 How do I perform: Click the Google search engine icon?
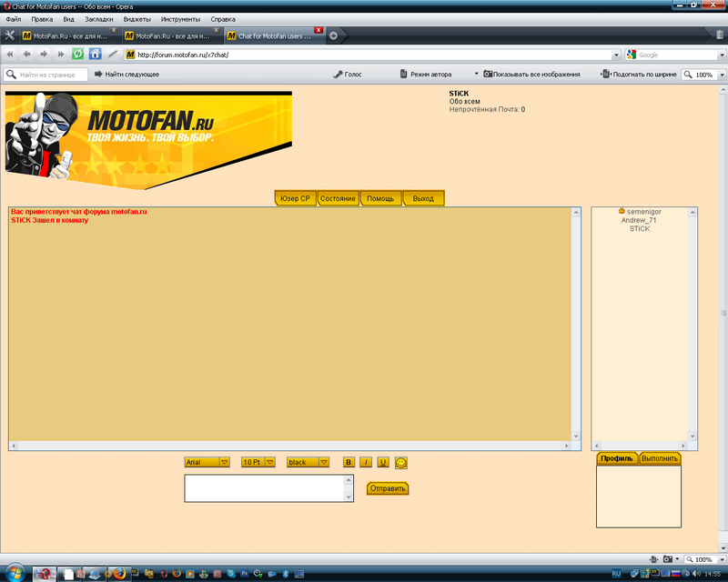coord(631,55)
